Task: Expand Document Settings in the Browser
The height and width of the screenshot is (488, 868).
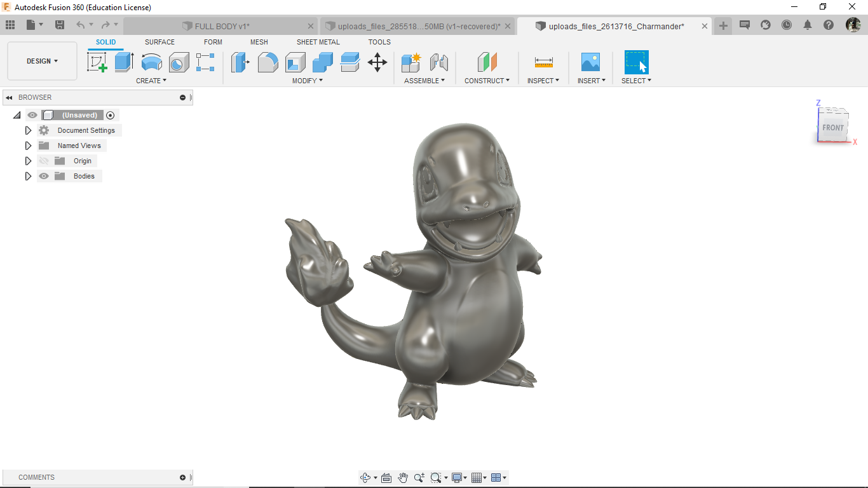Action: click(28, 130)
